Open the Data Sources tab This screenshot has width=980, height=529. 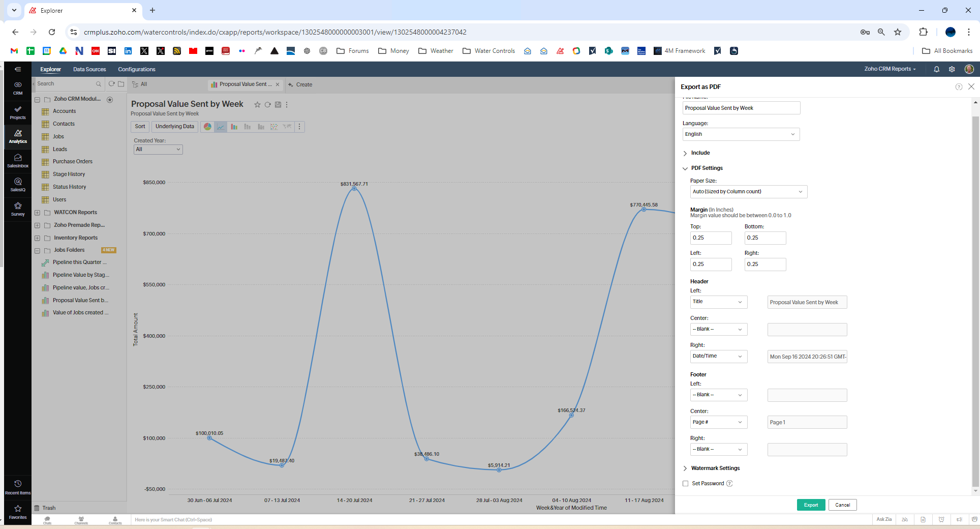click(x=89, y=70)
